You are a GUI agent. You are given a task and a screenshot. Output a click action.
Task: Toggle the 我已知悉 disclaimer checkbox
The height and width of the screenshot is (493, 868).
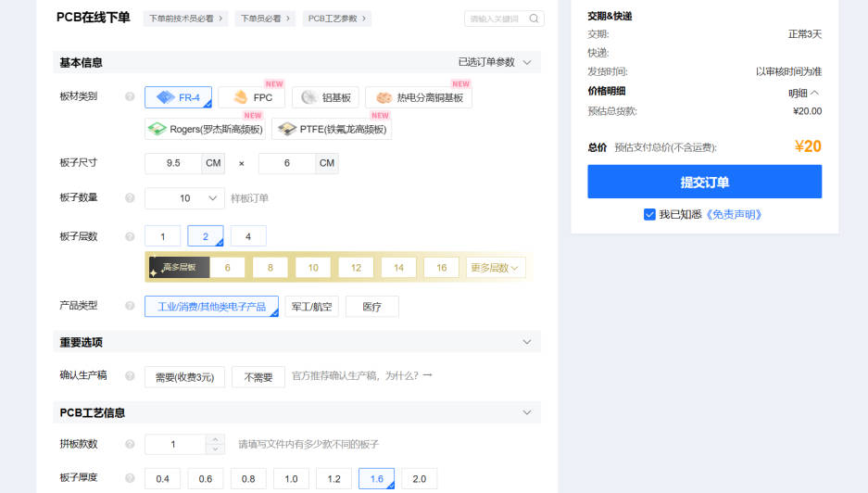click(x=649, y=214)
